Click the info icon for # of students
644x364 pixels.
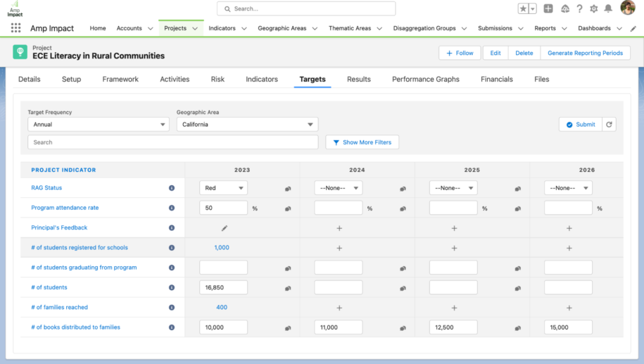pos(172,287)
